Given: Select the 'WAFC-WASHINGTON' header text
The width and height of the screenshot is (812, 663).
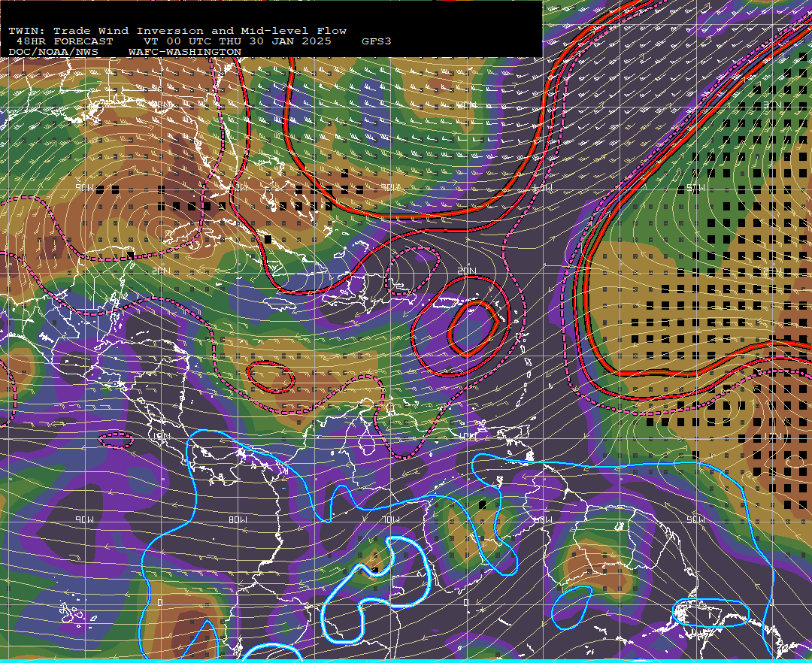Looking at the screenshot, I should pos(185,53).
